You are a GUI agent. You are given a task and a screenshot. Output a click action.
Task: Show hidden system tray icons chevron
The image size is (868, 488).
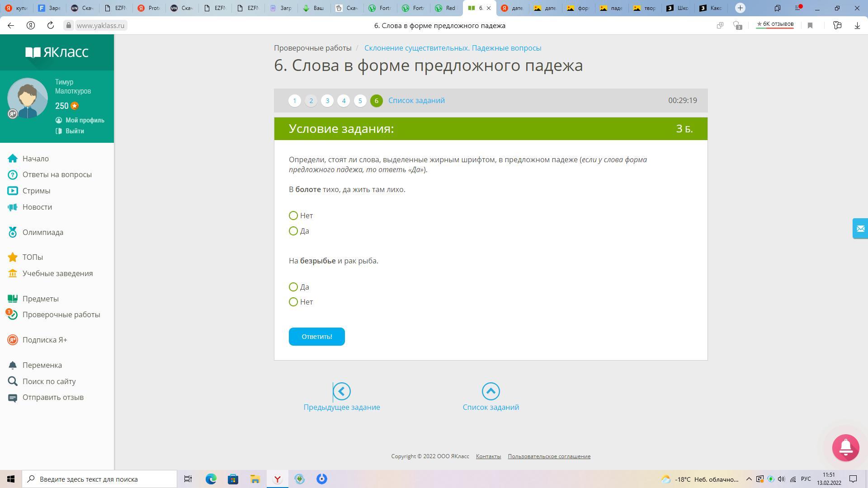coord(749,479)
